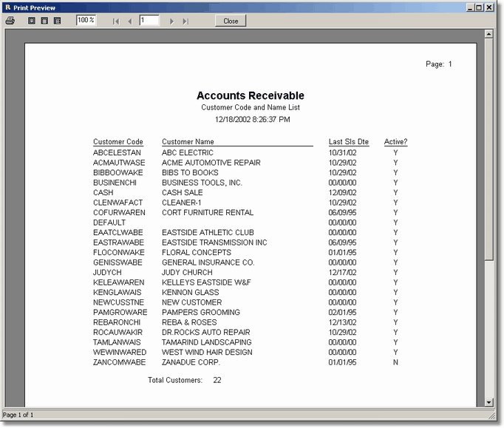The image size is (504, 428).
Task: Click the N active flag for ZANCOMWABE
Action: coord(395,362)
